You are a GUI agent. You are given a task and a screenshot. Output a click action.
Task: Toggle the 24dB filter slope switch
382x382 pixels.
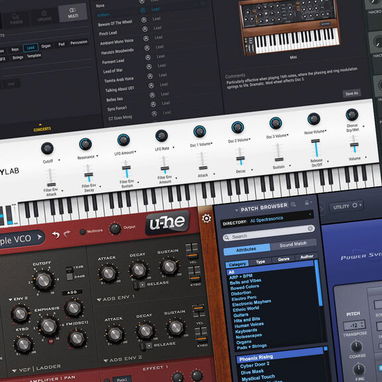(70, 275)
